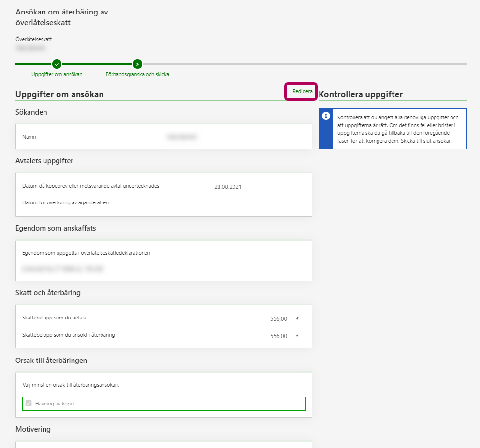Click the green checkmark step icon

pyautogui.click(x=57, y=64)
